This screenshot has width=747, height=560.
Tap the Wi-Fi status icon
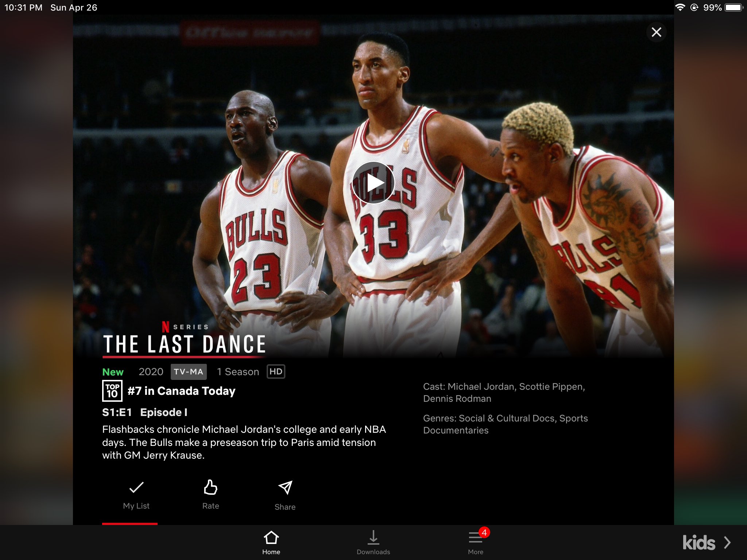click(x=680, y=7)
